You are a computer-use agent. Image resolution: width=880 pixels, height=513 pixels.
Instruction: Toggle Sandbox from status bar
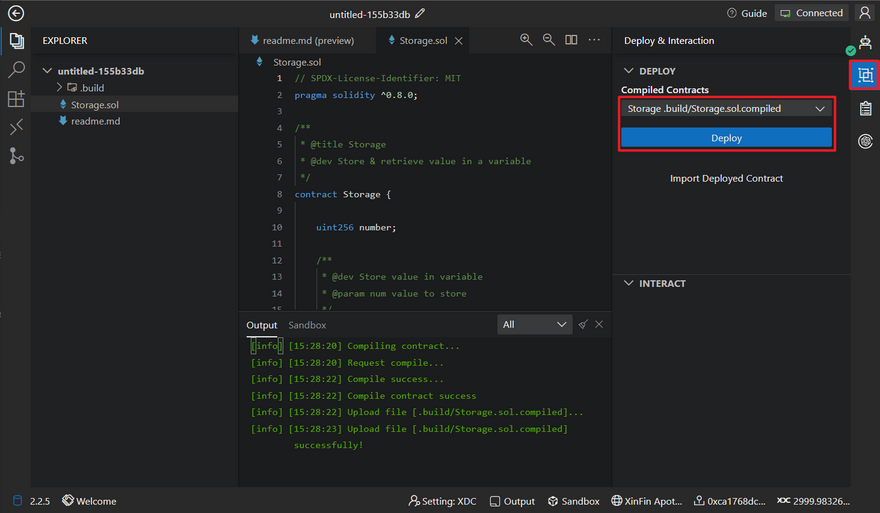574,501
